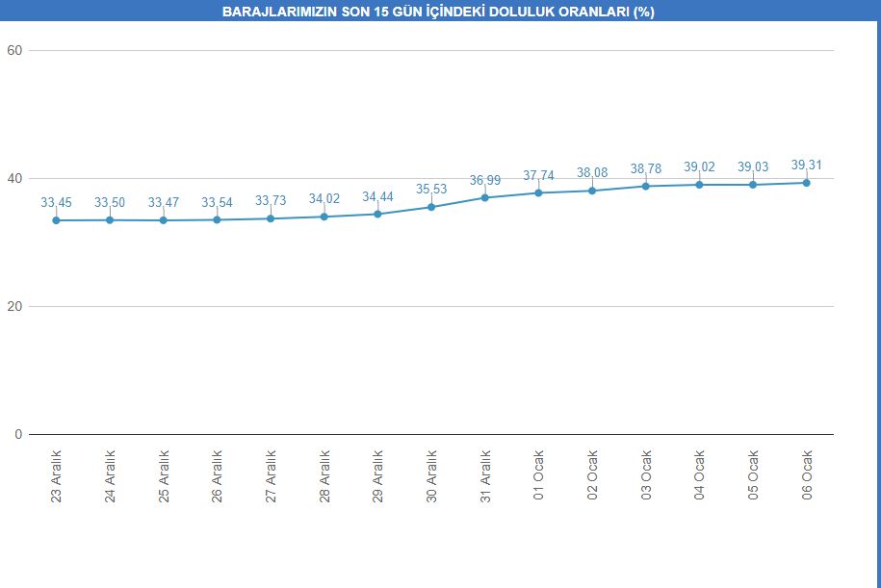Select the 33,45 value label
The height and width of the screenshot is (588, 881).
coord(56,203)
